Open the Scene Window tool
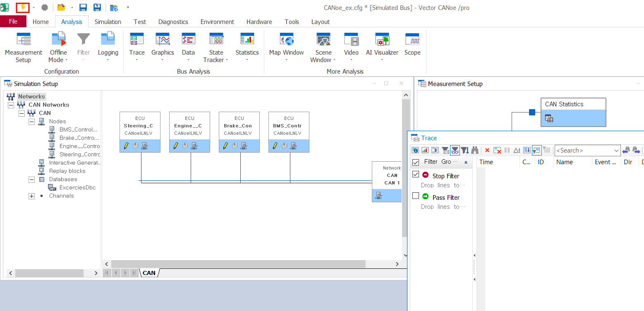The image size is (644, 311). [x=323, y=48]
